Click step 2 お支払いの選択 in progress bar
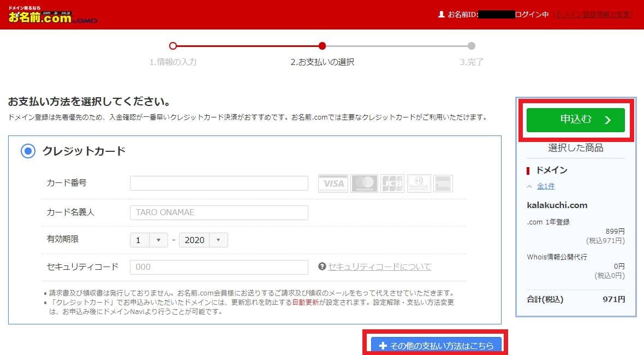The height and width of the screenshot is (355, 644). click(x=322, y=62)
